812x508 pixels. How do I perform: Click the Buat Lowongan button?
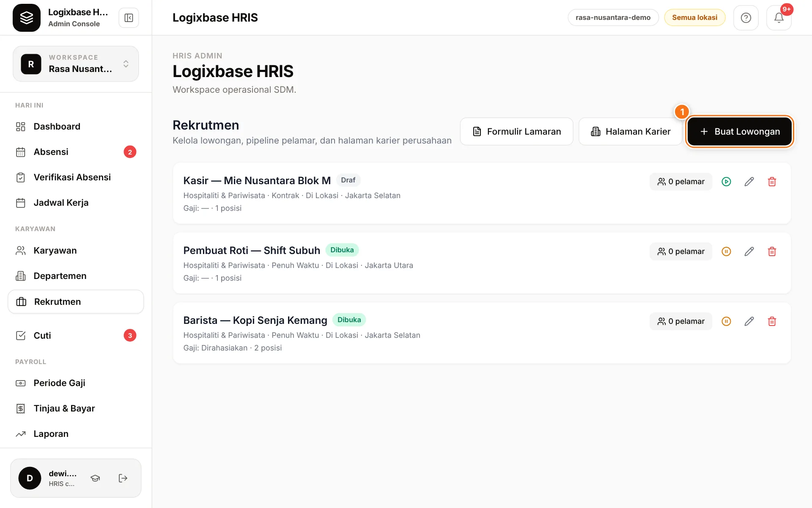pyautogui.click(x=739, y=132)
